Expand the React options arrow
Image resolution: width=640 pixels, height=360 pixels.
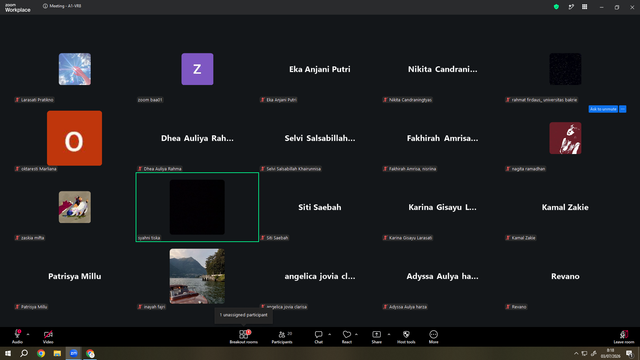coord(356,334)
